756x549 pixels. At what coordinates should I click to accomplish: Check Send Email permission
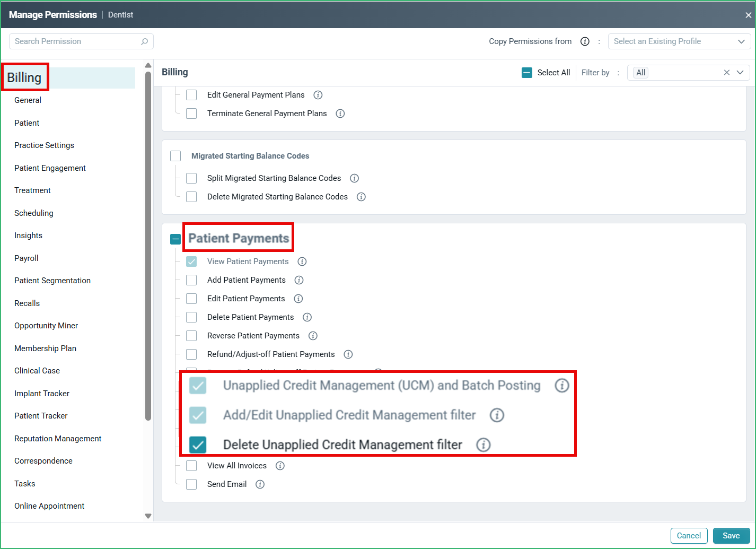[191, 484]
